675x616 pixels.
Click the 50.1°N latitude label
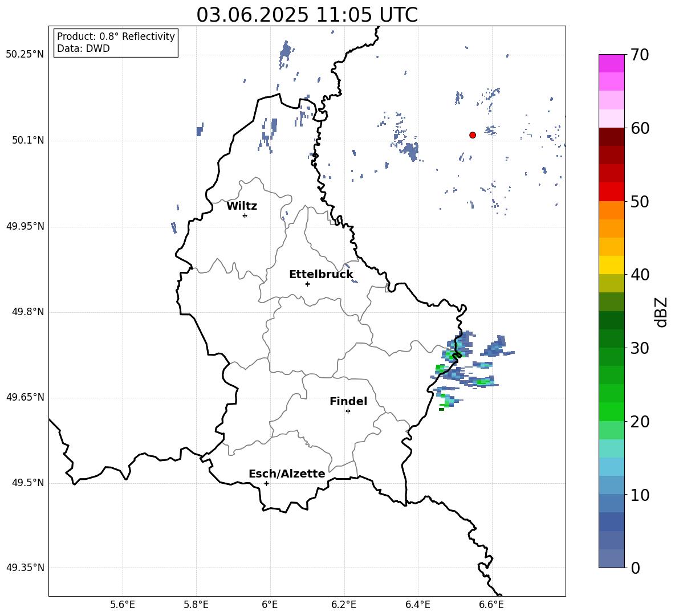coord(29,141)
